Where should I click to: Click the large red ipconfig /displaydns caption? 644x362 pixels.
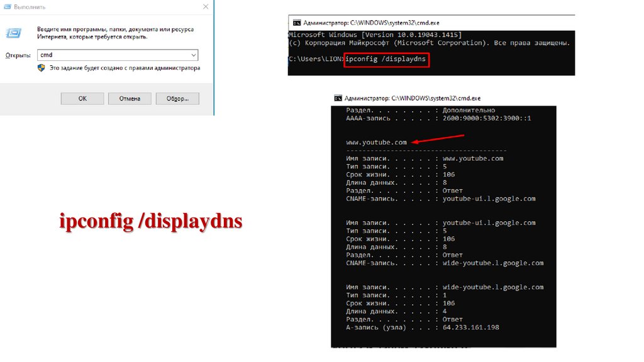point(151,222)
